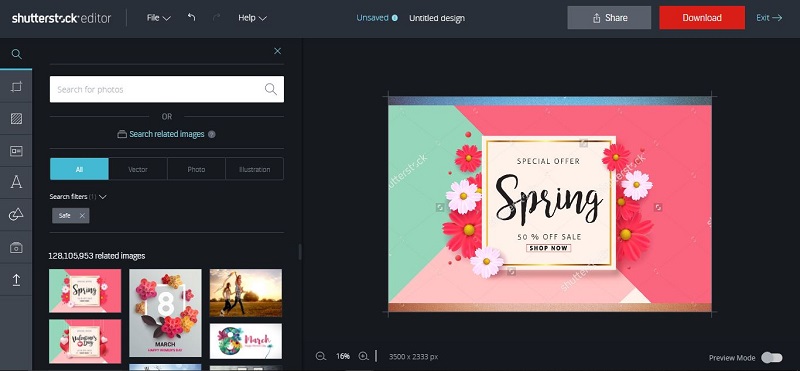
Task: Select the Text tool (A) in sidebar
Action: (x=16, y=182)
